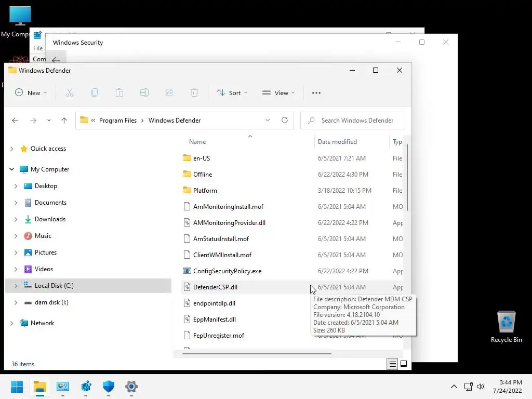This screenshot has width=532, height=399.
Task: Click the horizontal scrollbar in file list
Action: coord(257,353)
